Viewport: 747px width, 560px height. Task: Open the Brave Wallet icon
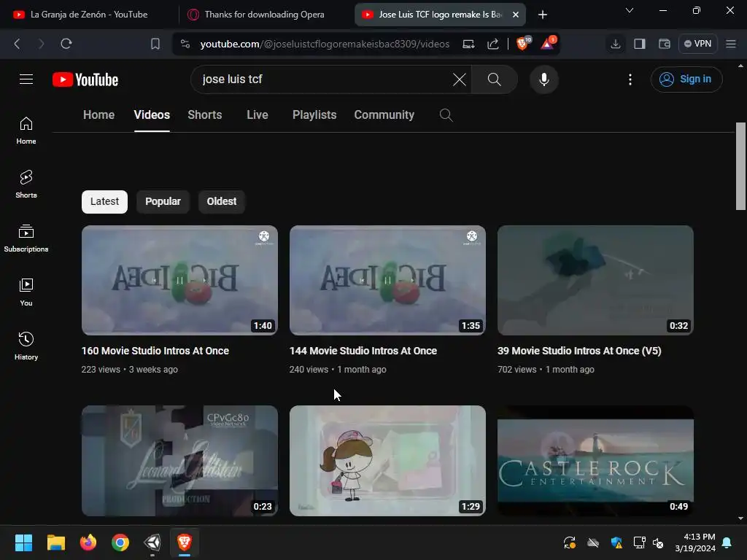[664, 44]
